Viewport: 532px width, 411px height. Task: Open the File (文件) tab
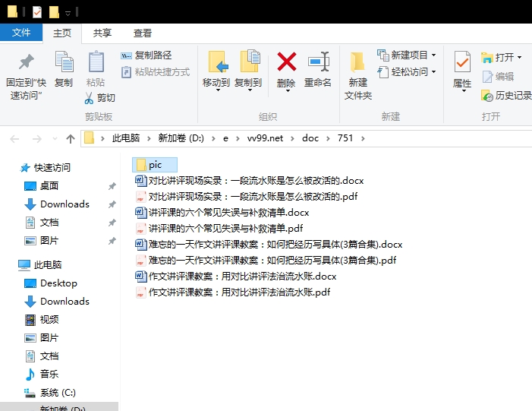tap(21, 33)
